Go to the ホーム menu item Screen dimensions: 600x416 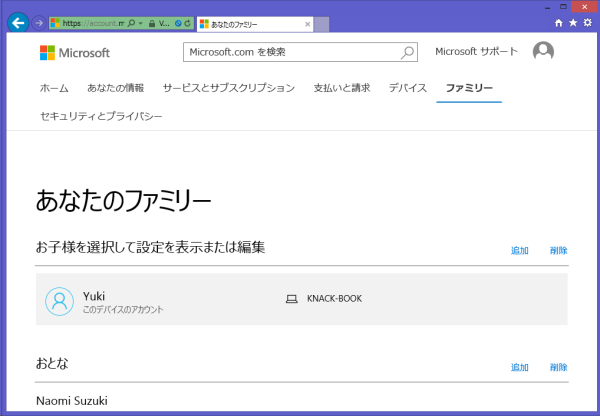pos(54,88)
